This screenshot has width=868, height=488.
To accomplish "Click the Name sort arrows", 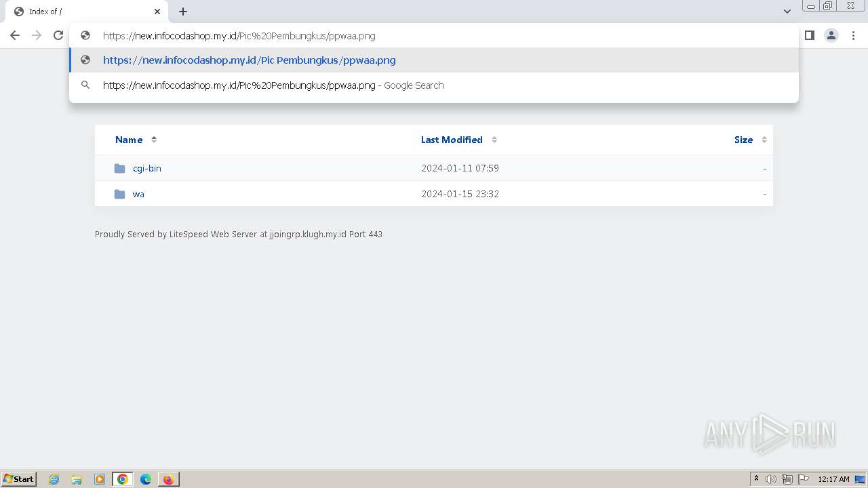I will point(154,140).
